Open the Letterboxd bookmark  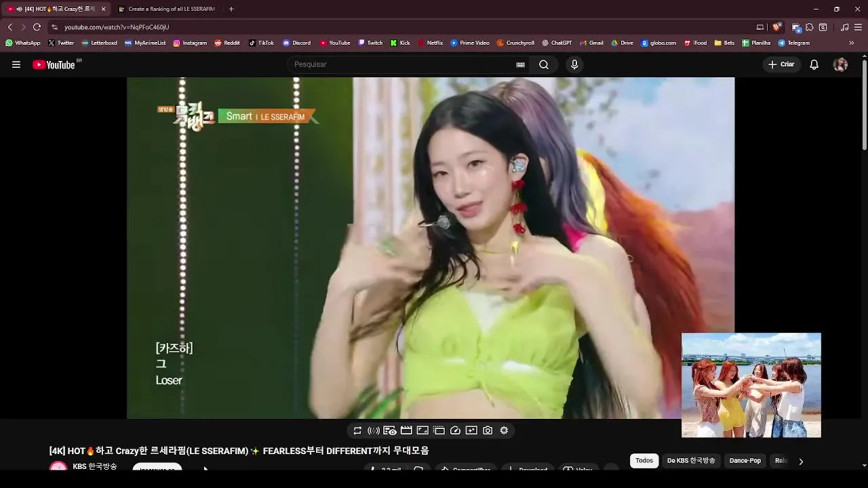99,43
